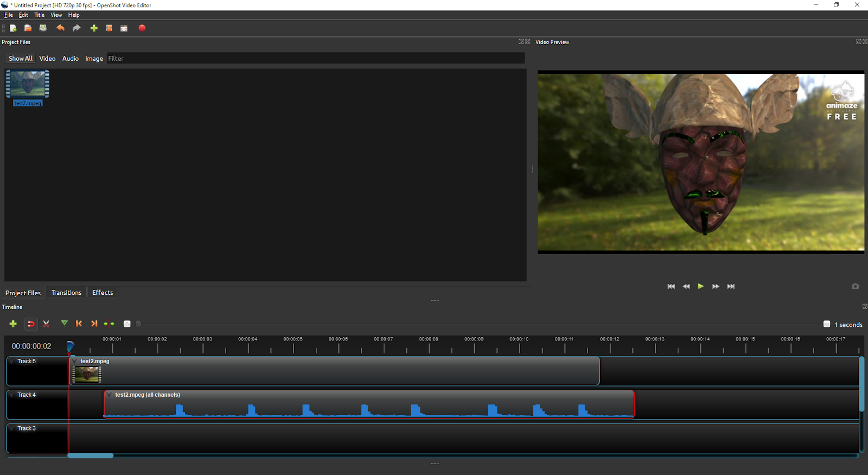Center the timeline on the playhead

pyautogui.click(x=109, y=324)
